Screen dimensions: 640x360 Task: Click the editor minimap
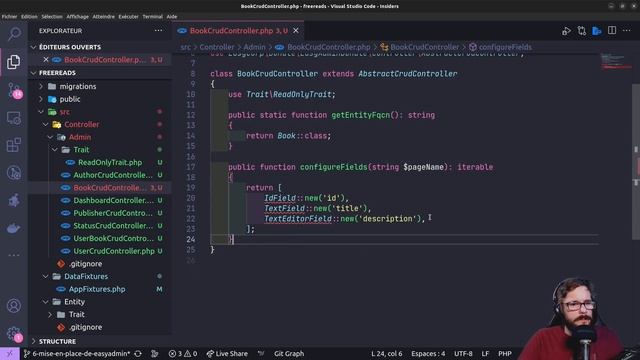pos(616,61)
